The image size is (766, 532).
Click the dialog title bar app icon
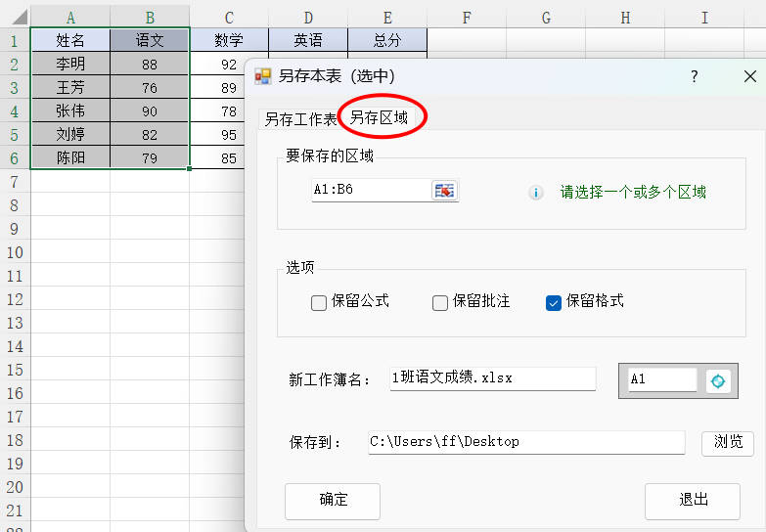pos(263,76)
